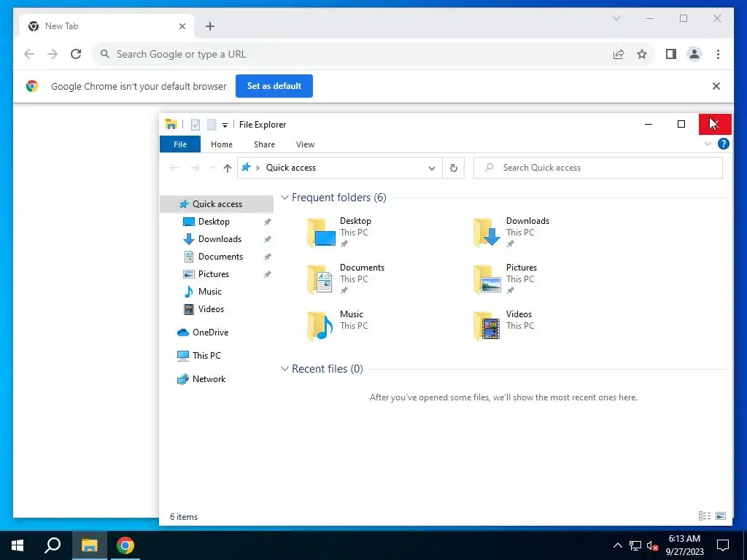Open Chrome tab search chevron
The image size is (747, 560).
(616, 18)
